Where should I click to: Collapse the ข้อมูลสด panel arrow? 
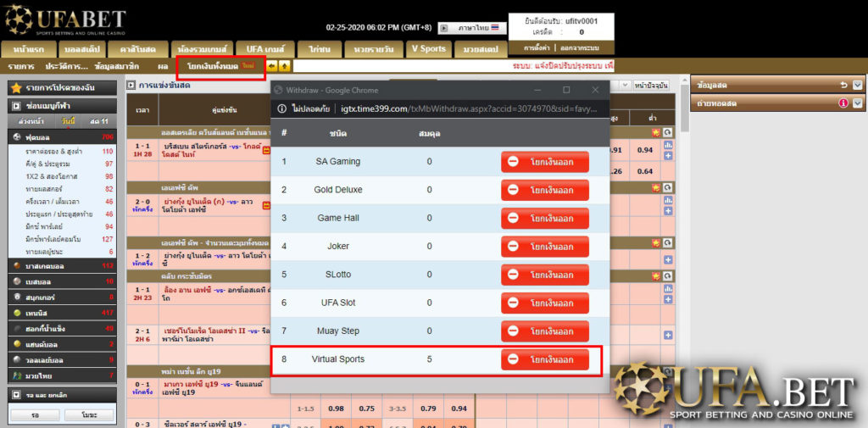click(x=858, y=86)
